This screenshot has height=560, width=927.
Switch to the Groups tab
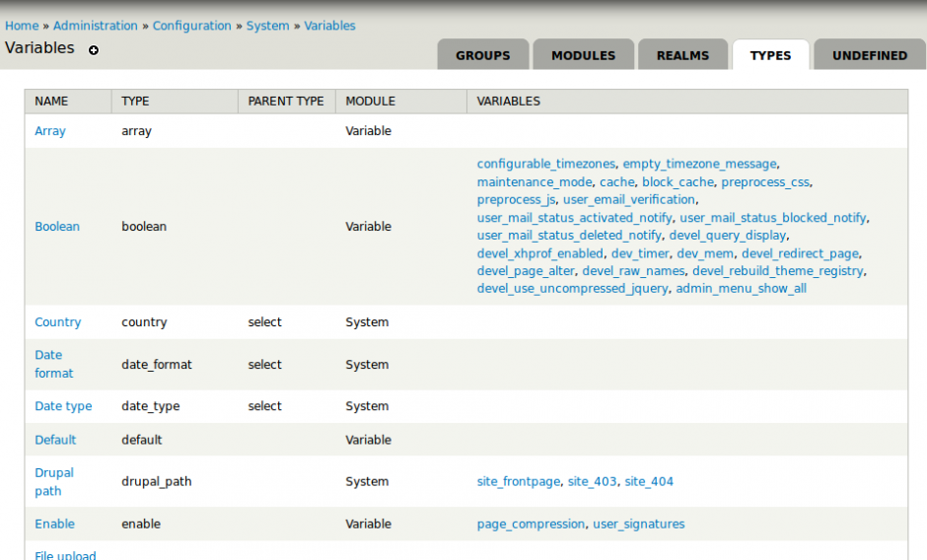(482, 56)
